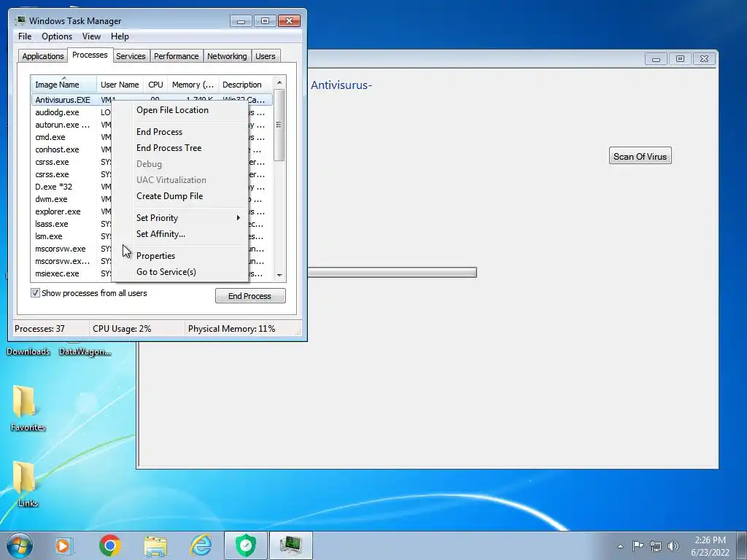Viewport: 747px width, 560px height.
Task: Select the audiodg.exe process
Action: point(57,112)
